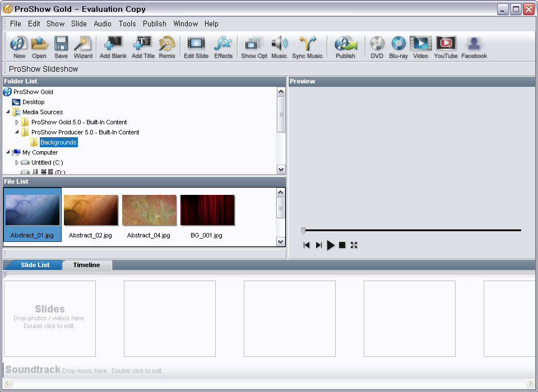The height and width of the screenshot is (392, 538).
Task: Click the Sync Music icon
Action: tap(307, 47)
